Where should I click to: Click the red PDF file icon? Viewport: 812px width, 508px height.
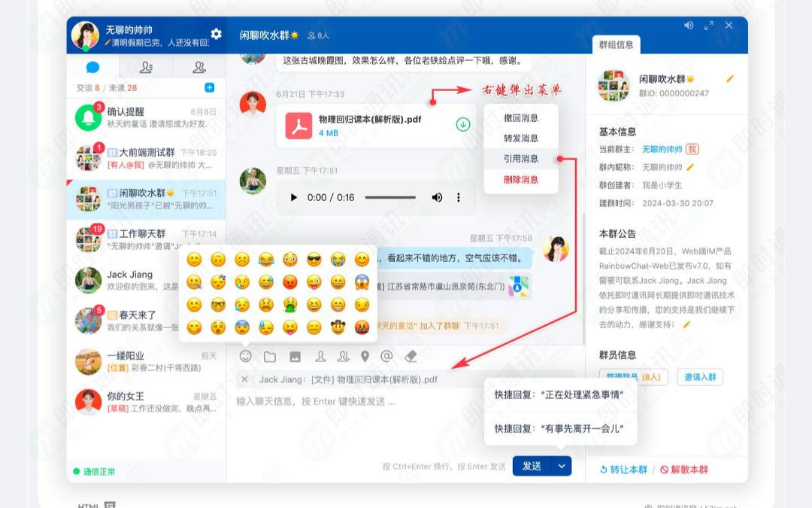(x=298, y=126)
